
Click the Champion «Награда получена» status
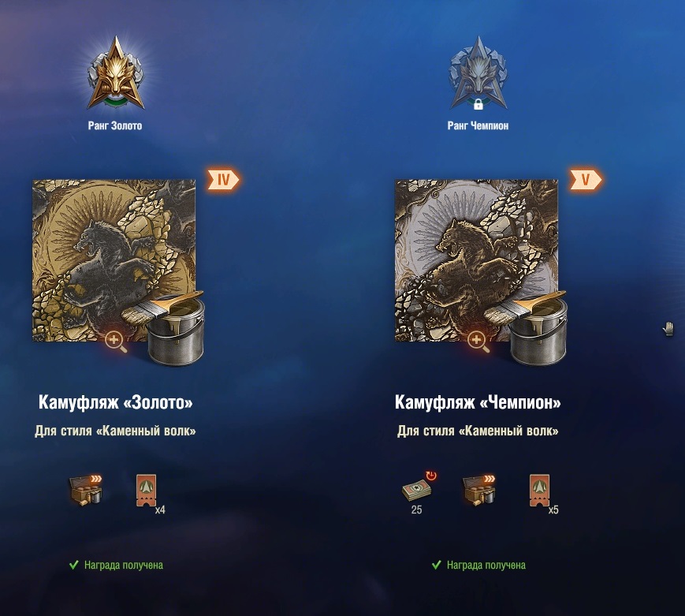[x=478, y=566]
